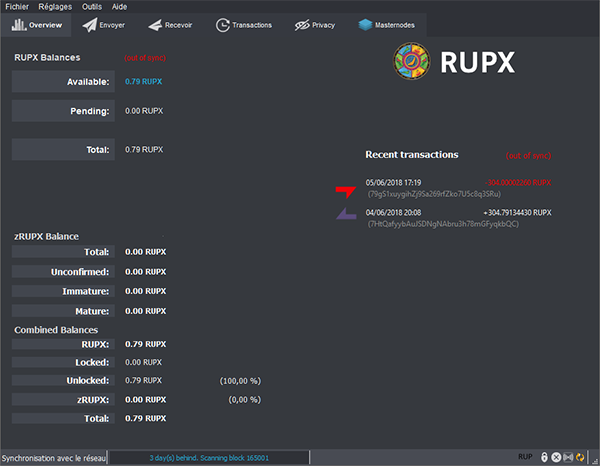600x466 pixels.
Task: Click the Combined 'zRUPX:' 0.00 RUPX value
Action: [x=145, y=399]
